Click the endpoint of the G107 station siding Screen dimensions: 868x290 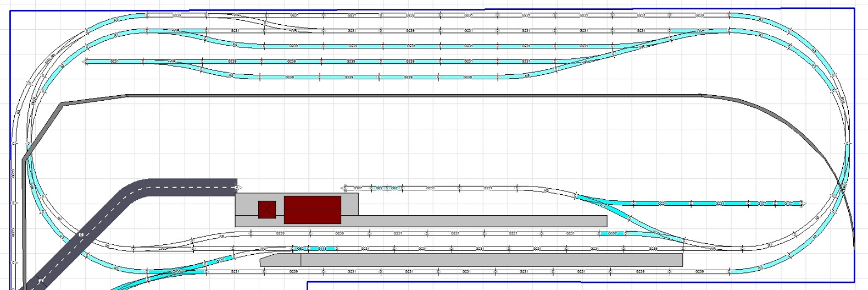(343, 188)
